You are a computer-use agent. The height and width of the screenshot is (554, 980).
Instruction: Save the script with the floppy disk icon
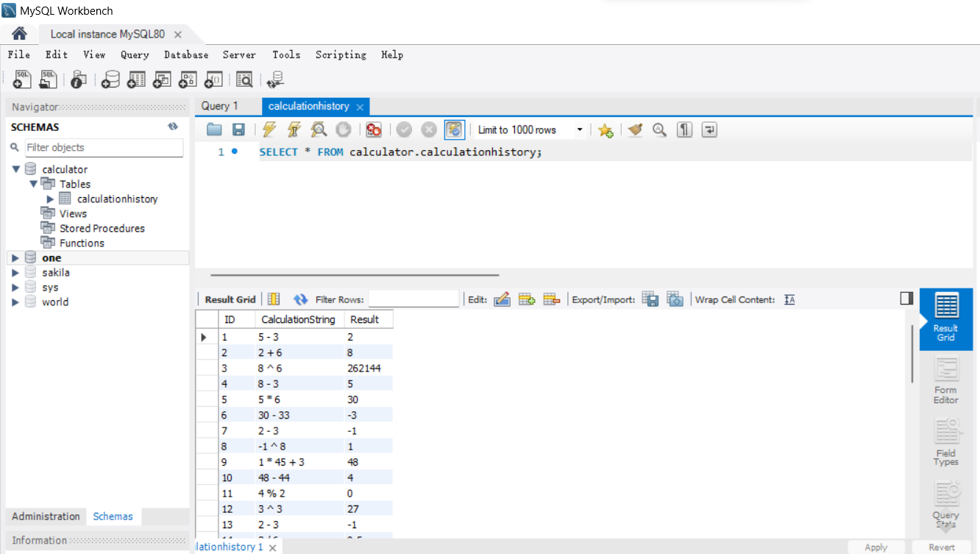[x=238, y=130]
